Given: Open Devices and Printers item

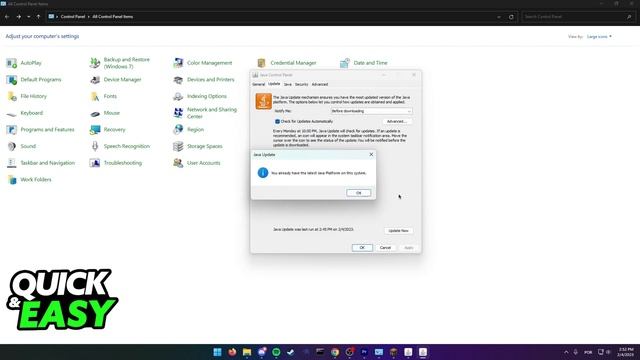Looking at the screenshot, I should coord(204,80).
